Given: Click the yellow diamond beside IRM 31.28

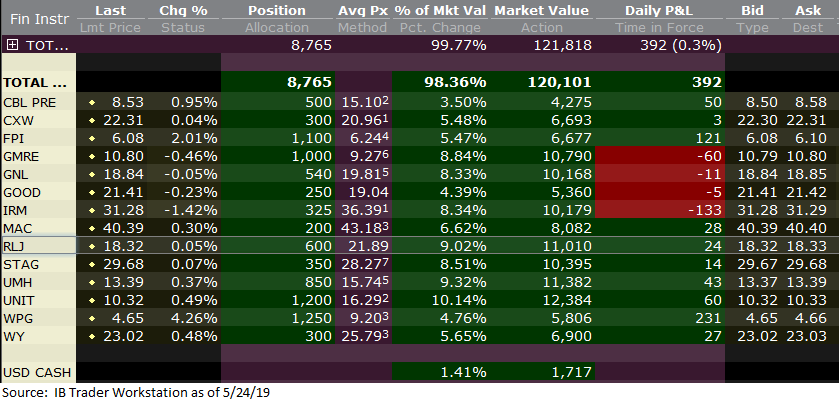Looking at the screenshot, I should [x=91, y=210].
